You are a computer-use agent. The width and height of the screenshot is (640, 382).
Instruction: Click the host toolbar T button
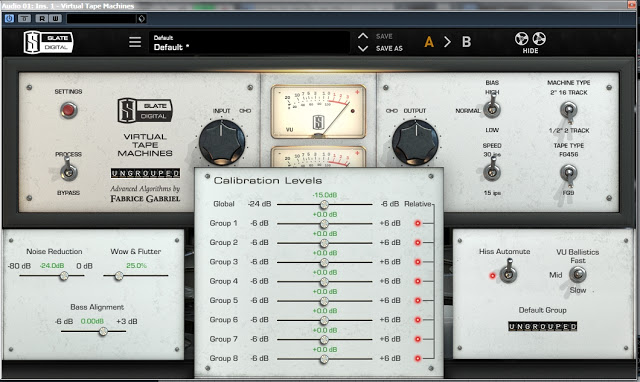coord(24,18)
